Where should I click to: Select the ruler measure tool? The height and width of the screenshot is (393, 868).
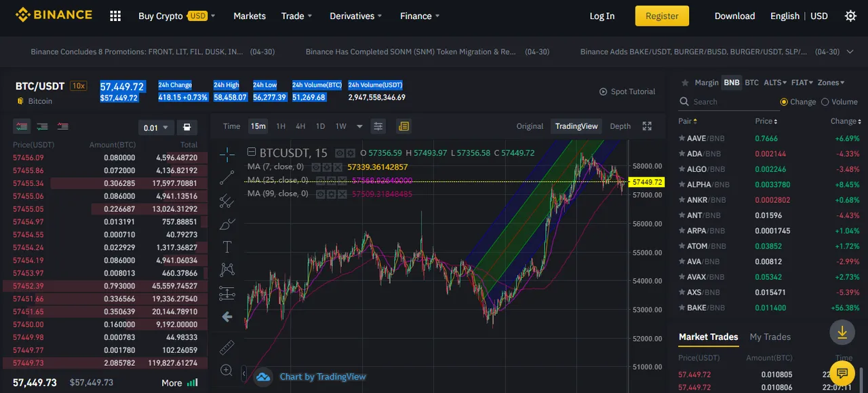tap(227, 348)
